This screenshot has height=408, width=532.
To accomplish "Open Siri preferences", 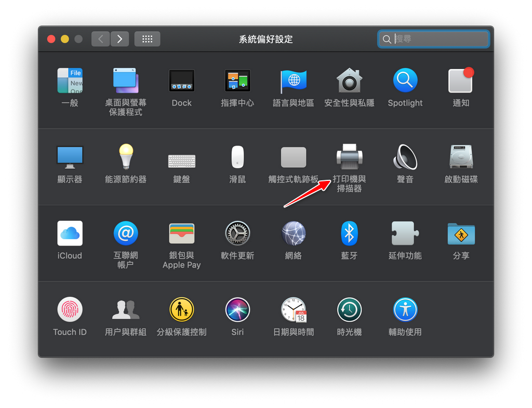I will tap(237, 310).
